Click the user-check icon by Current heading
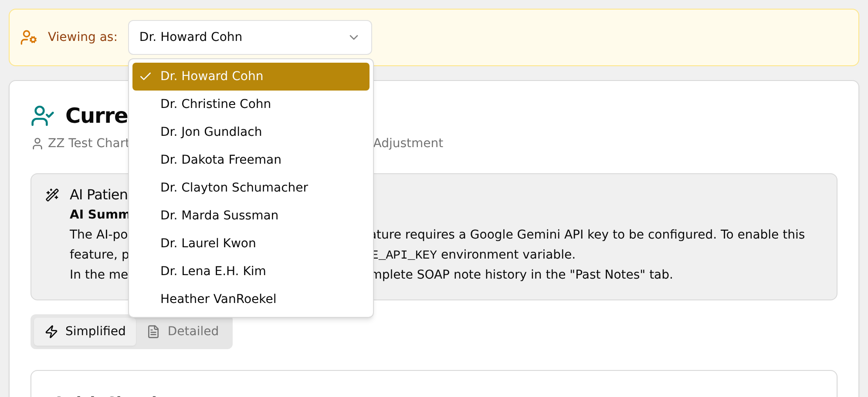This screenshot has height=397, width=868. tap(42, 116)
